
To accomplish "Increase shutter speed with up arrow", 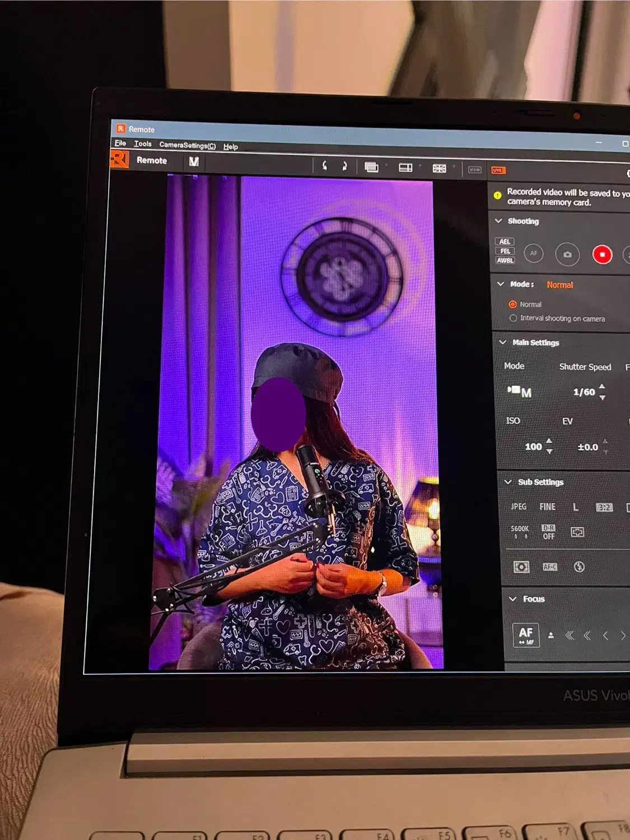I will (602, 386).
